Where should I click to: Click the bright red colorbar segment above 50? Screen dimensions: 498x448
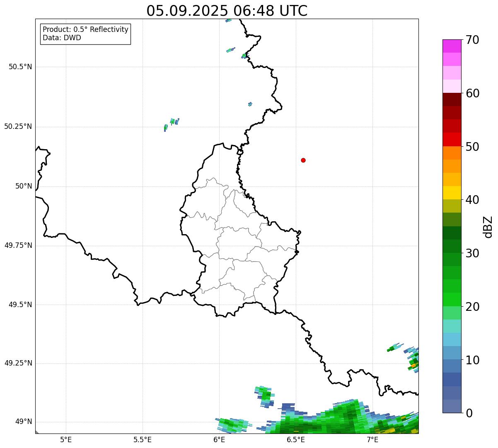(x=452, y=139)
